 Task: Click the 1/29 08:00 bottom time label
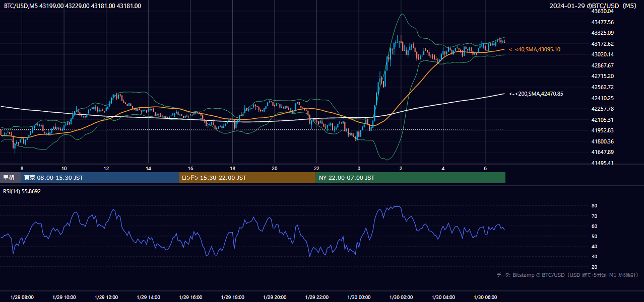point(22,297)
